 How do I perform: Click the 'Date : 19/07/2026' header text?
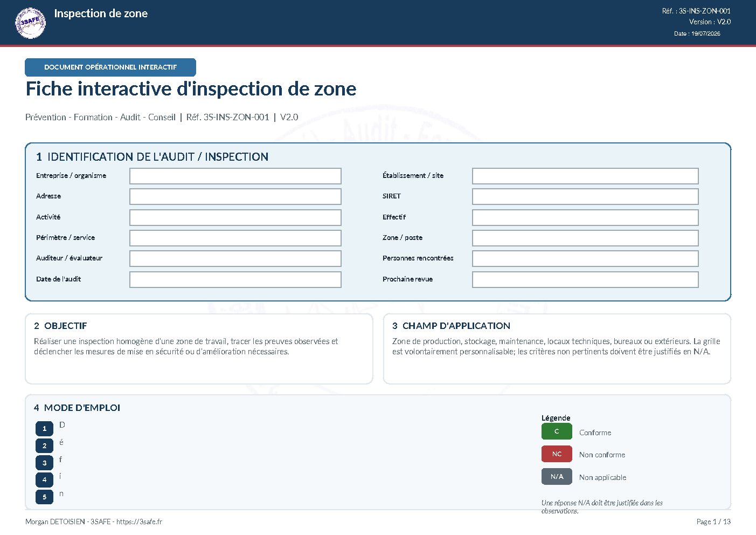(x=697, y=33)
